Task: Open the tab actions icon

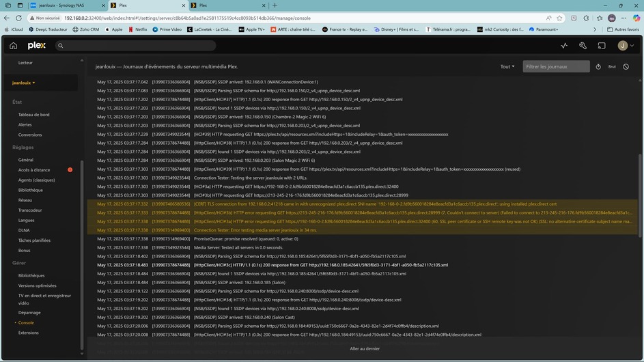Action: [x=20, y=5]
